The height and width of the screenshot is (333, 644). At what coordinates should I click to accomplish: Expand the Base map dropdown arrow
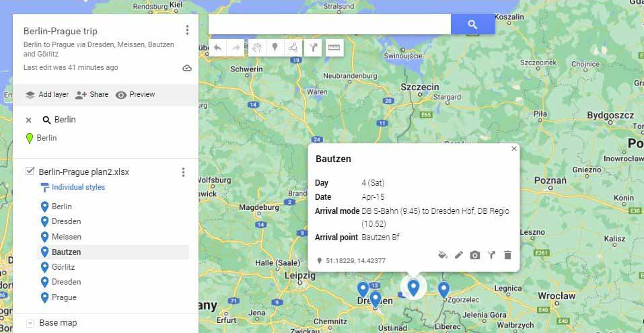coord(30,324)
